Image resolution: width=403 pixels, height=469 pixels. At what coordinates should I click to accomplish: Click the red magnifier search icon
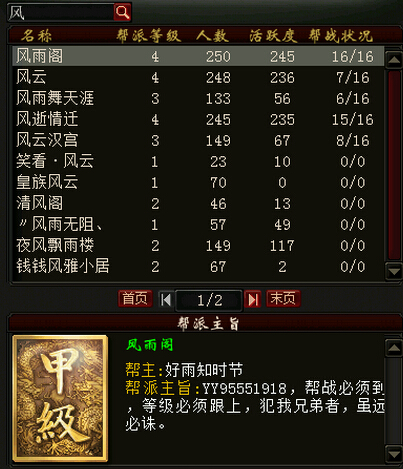coord(122,12)
